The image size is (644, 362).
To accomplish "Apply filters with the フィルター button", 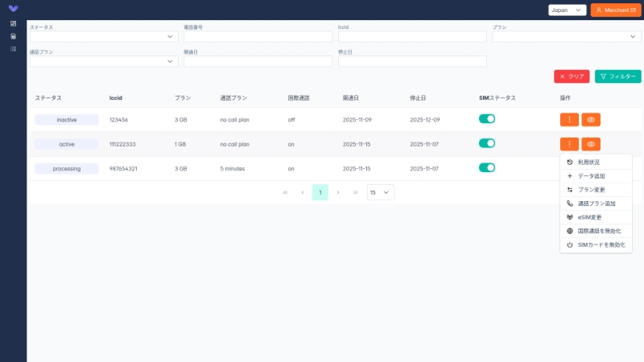I will 617,76.
